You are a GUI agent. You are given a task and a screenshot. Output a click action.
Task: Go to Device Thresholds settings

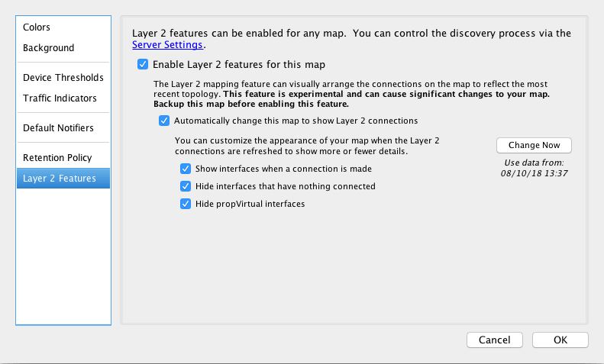click(x=63, y=78)
